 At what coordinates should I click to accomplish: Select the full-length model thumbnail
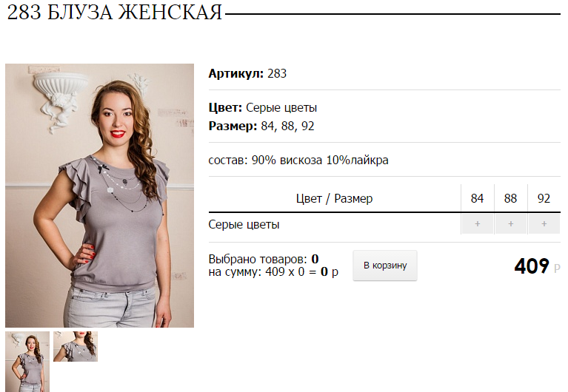27,362
